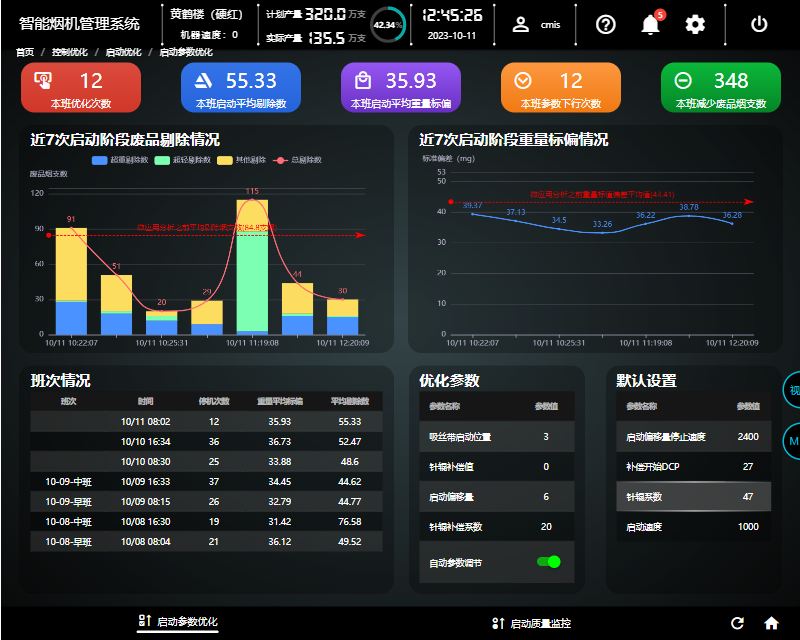
Task: Click the 10/11 08:02 time cell
Action: click(x=145, y=422)
